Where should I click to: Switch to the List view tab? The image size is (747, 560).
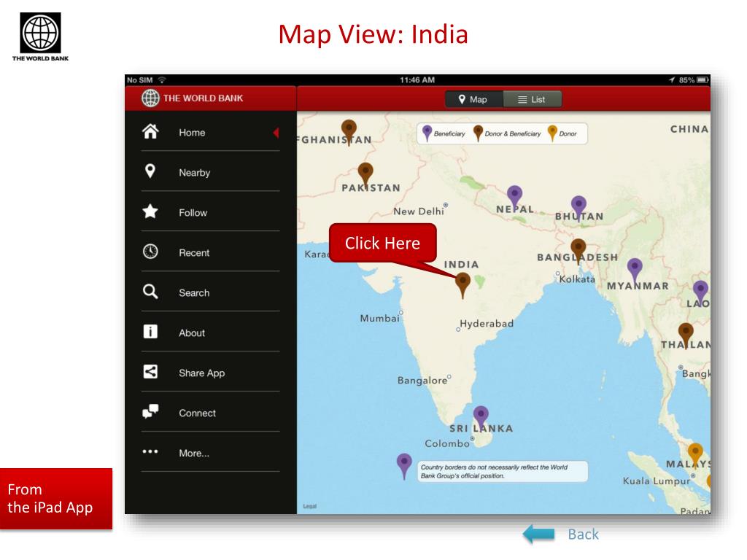point(532,99)
